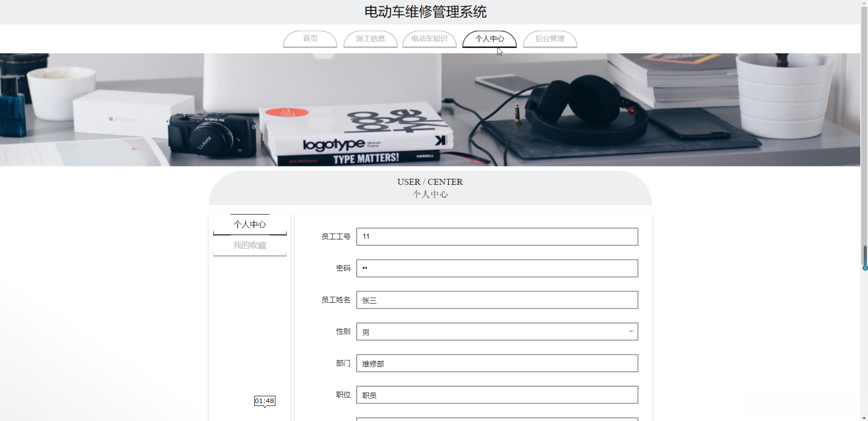The image size is (868, 421).
Task: Click the desk banner image
Action: tap(430, 110)
